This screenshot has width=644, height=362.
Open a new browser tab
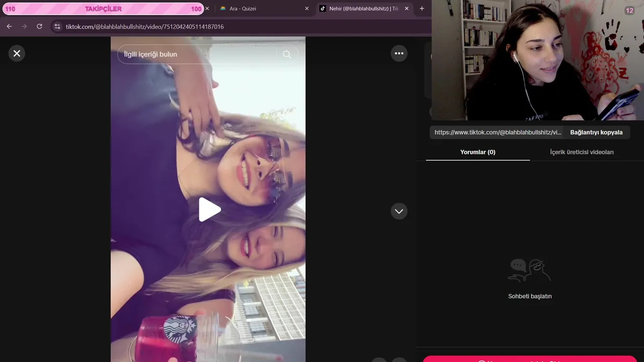(422, 9)
